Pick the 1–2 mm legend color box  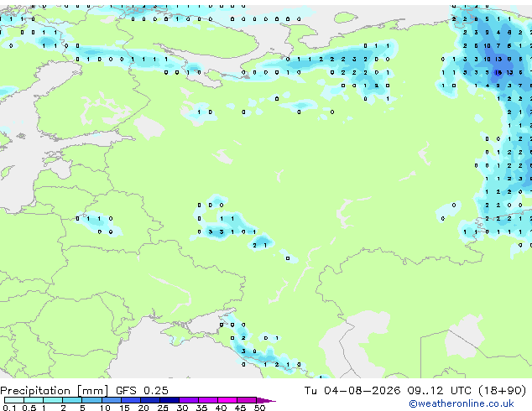[x=53, y=400]
